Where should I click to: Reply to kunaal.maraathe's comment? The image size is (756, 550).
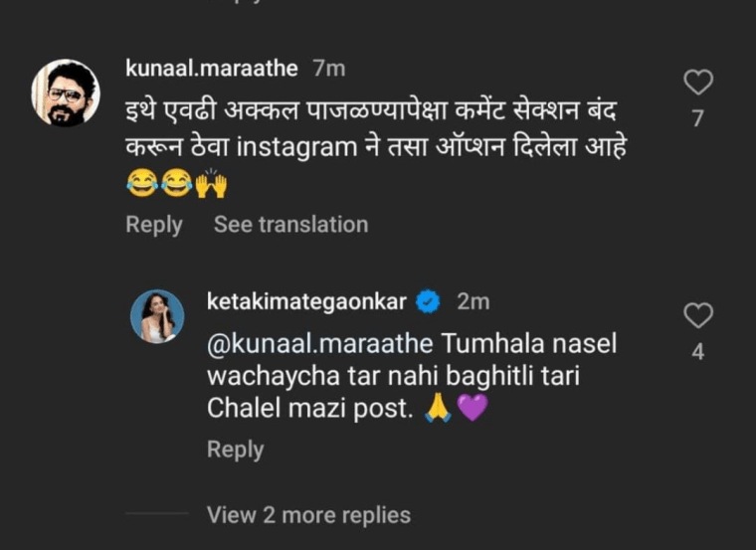153,225
